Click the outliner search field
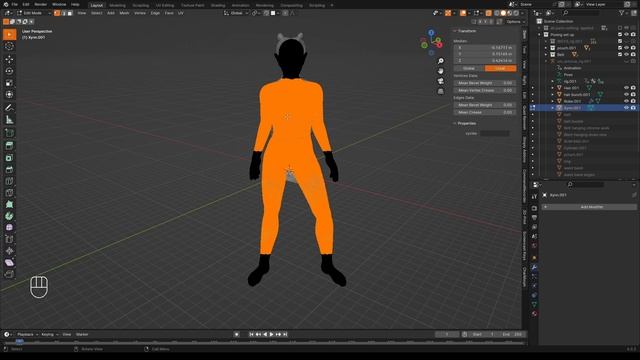Viewport: 640px width, 360px height. tap(582, 13)
